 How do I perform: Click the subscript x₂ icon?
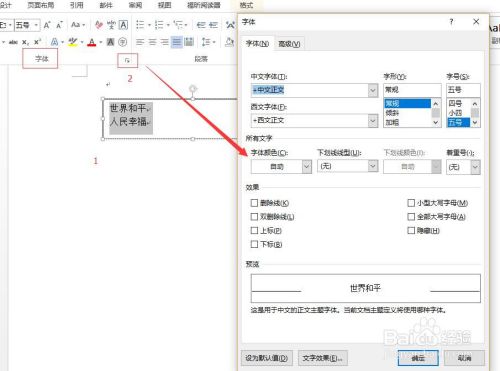point(25,42)
